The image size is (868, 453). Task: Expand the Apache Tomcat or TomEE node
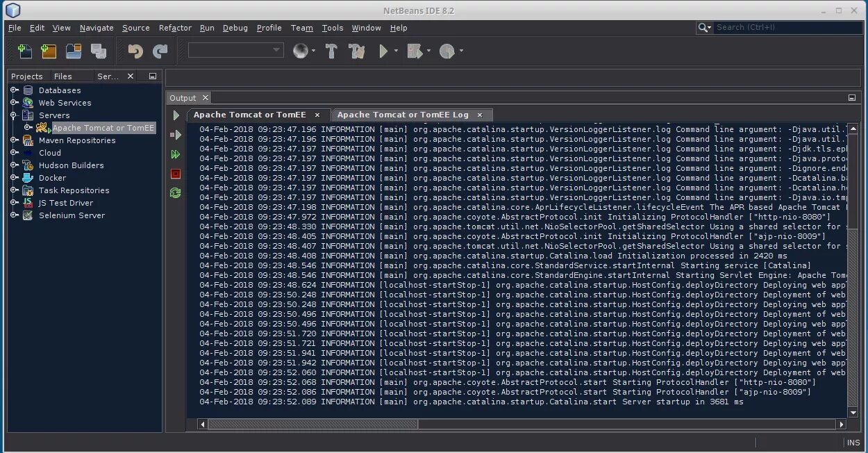tap(28, 128)
